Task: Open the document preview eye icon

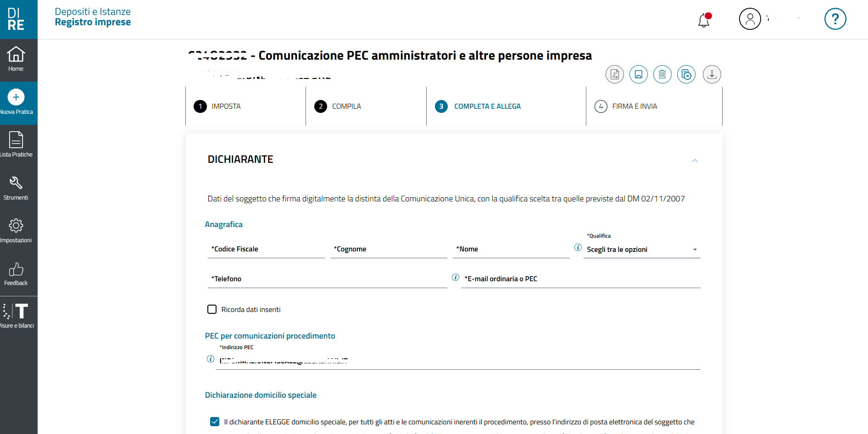Action: pyautogui.click(x=686, y=74)
